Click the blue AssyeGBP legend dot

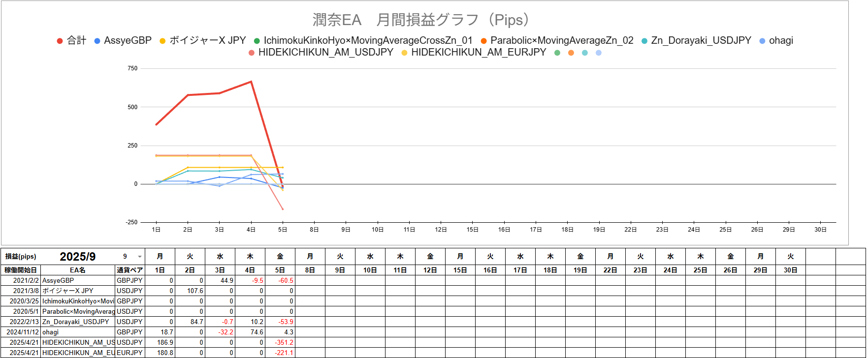pyautogui.click(x=97, y=41)
